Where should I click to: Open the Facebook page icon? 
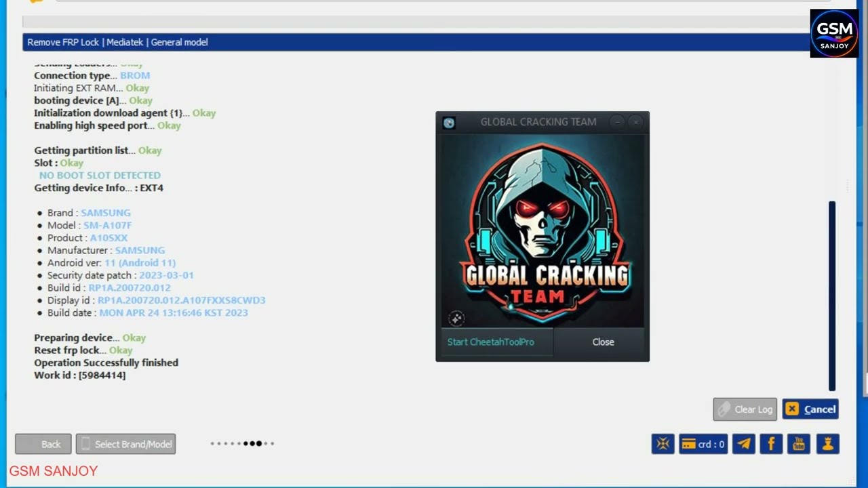(771, 444)
